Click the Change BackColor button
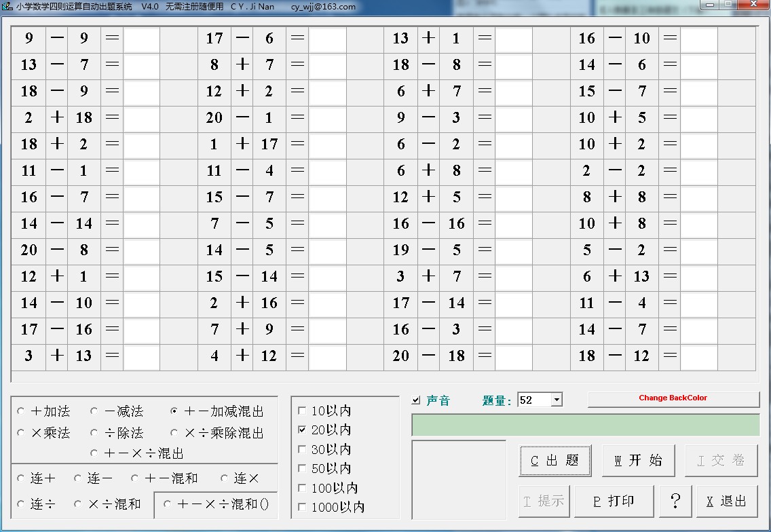This screenshot has width=771, height=532. [x=673, y=398]
